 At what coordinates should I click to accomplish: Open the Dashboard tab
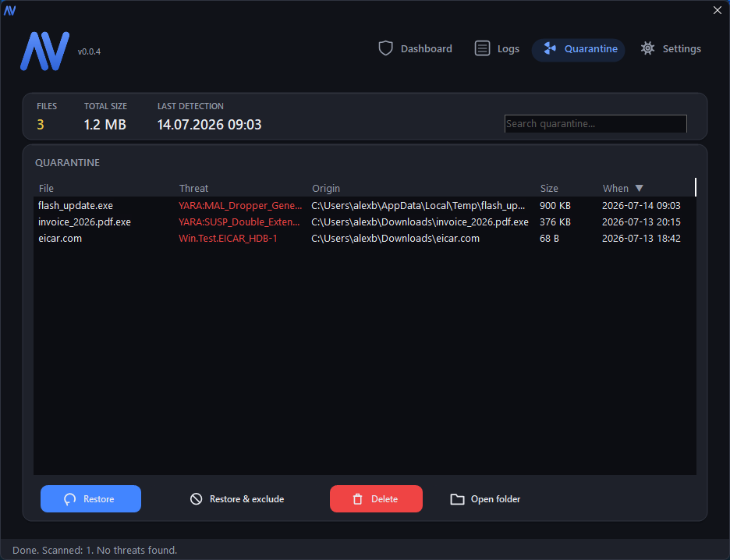pos(415,49)
